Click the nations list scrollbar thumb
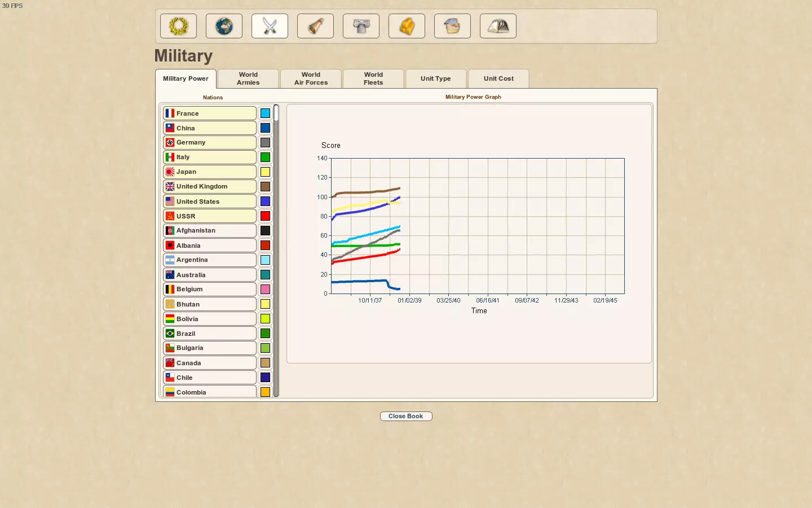Image resolution: width=812 pixels, height=508 pixels. coord(276,113)
